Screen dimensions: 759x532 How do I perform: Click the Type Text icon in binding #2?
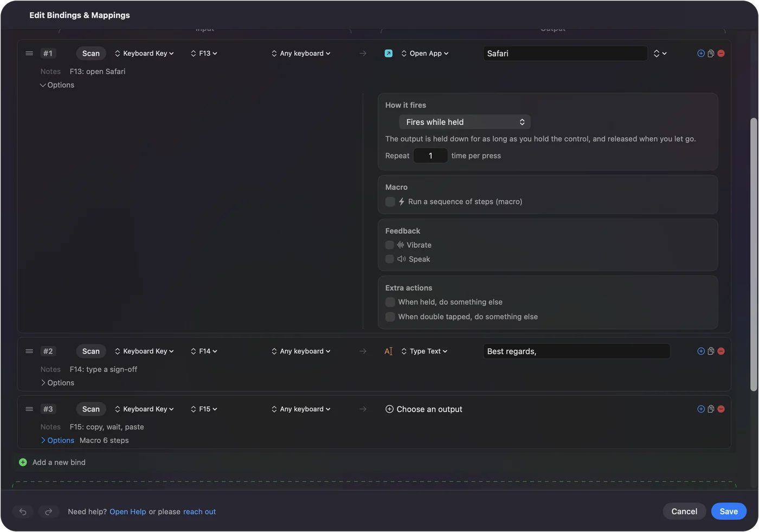coord(388,351)
